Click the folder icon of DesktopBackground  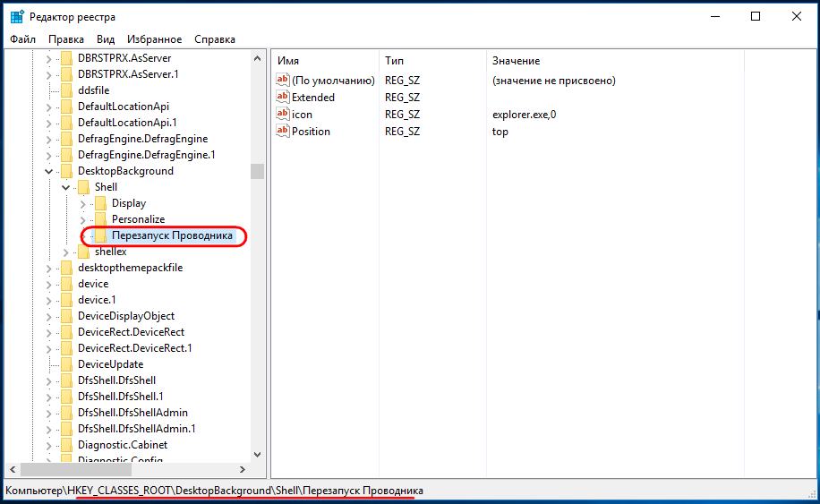[66, 171]
